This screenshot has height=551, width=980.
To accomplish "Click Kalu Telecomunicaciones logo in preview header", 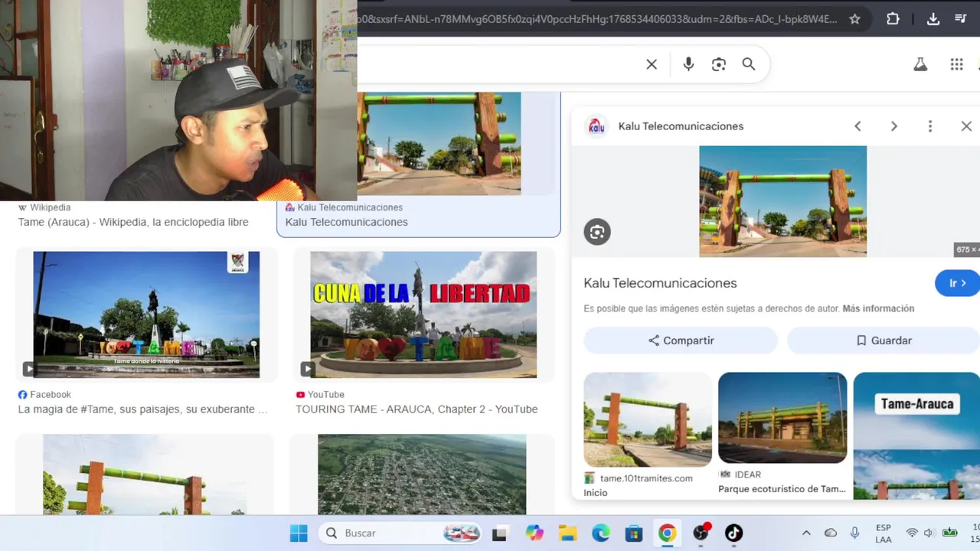I will click(x=596, y=126).
